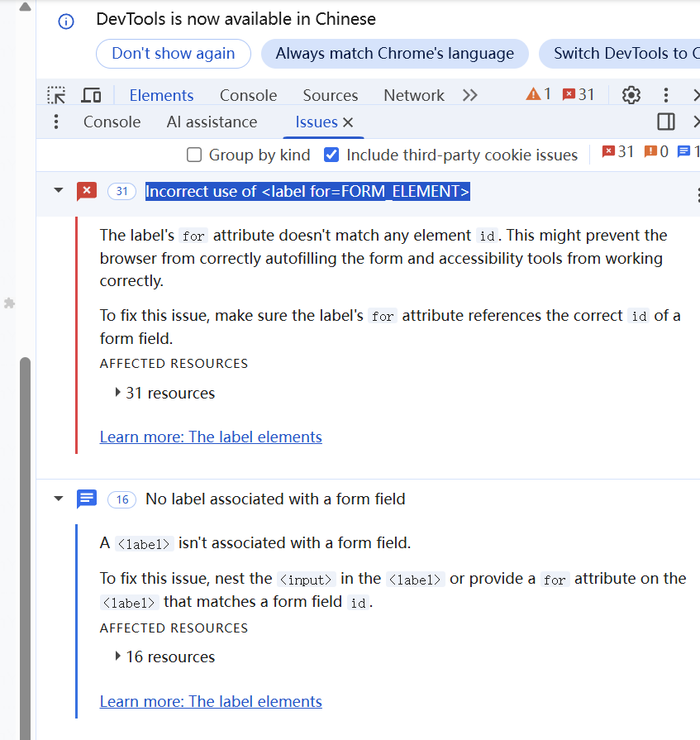700x740 pixels.
Task: Click the breaking changes 0 filter badge
Action: [x=656, y=152]
